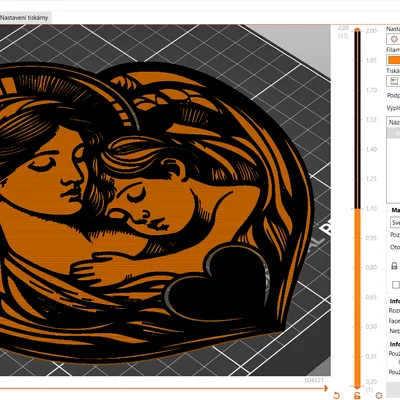Select the highlighted row in the object list
This screenshot has width=400, height=400.
(x=393, y=133)
